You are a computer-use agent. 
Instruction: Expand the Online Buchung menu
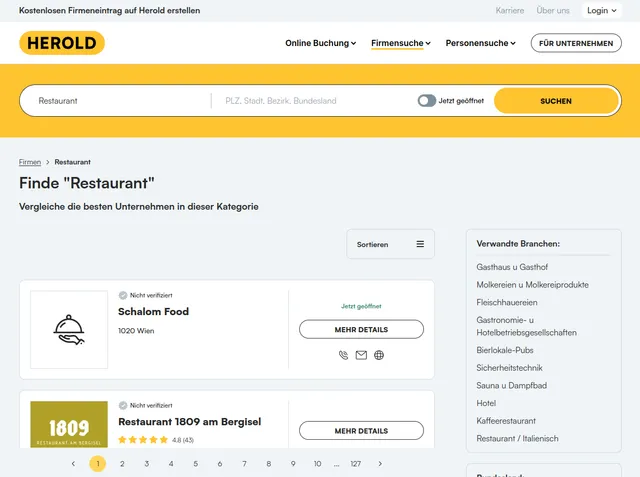tap(320, 43)
